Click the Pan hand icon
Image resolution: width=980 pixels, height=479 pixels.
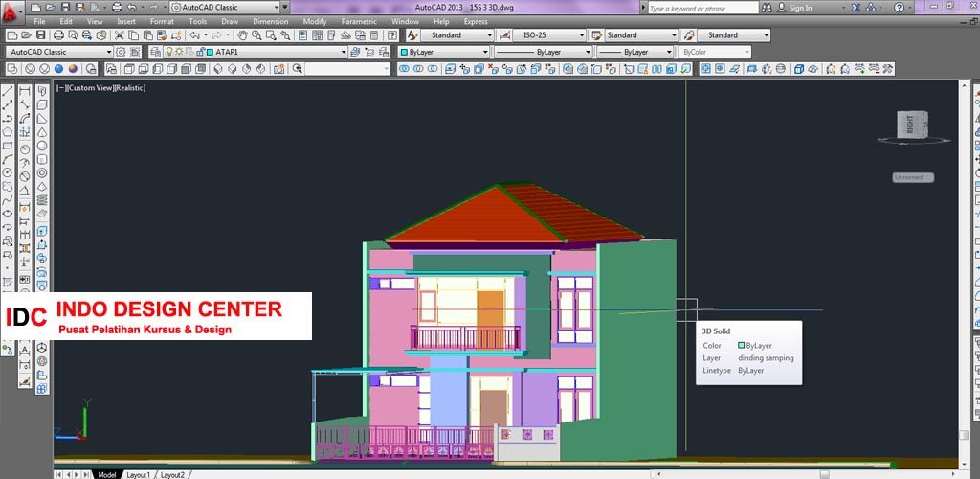(243, 35)
